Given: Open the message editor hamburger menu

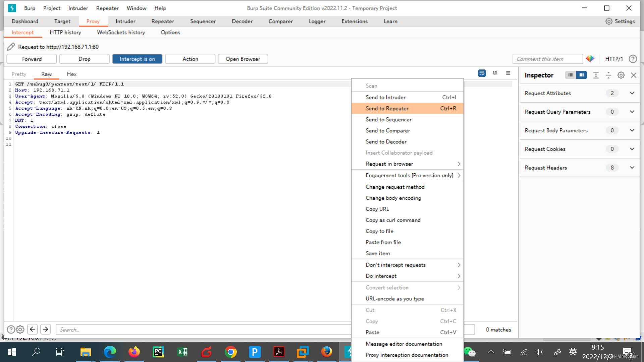Looking at the screenshot, I should (508, 73).
